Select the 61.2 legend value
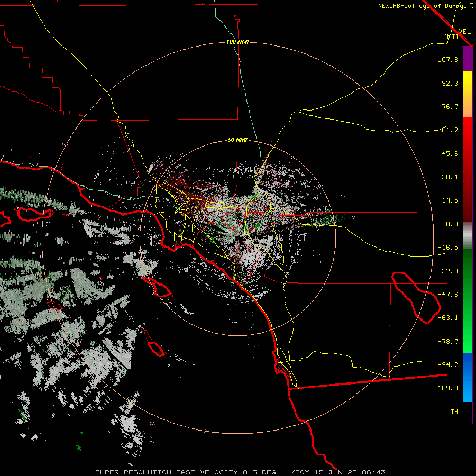The width and height of the screenshot is (476, 476). (x=450, y=130)
